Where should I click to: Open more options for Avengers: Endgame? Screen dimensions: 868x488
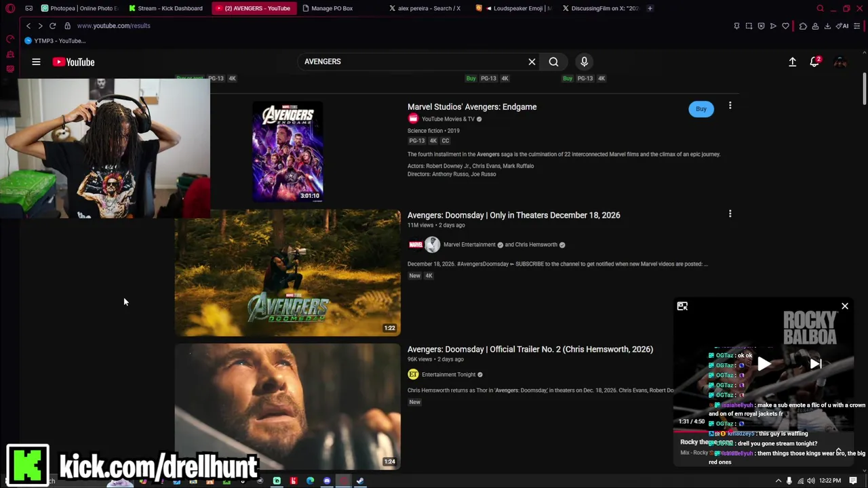point(730,106)
